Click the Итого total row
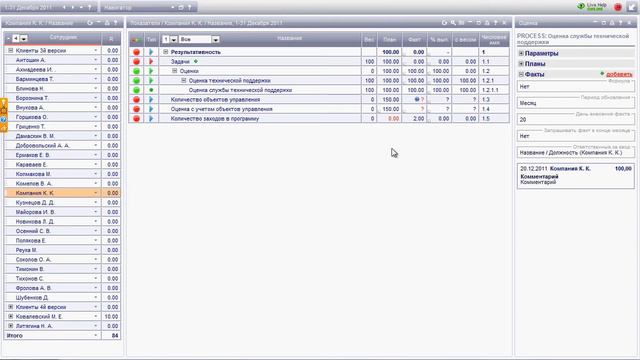Image resolution: width=640 pixels, height=360 pixels. (62, 336)
